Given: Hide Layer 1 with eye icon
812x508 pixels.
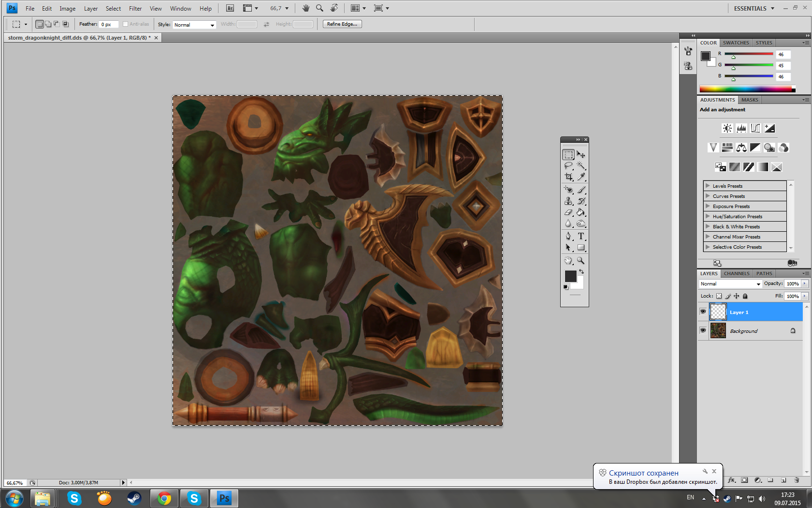Looking at the screenshot, I should 703,312.
